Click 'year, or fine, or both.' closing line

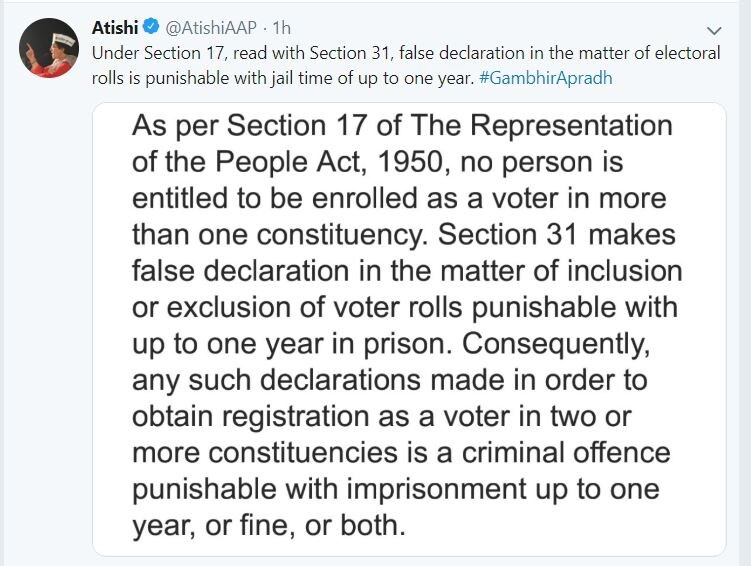tap(269, 526)
